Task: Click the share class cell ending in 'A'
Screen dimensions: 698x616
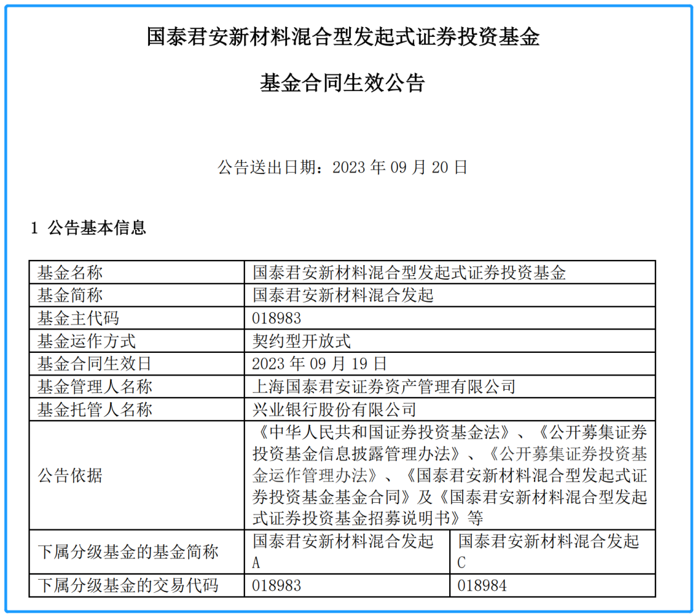Action: pyautogui.click(x=347, y=552)
